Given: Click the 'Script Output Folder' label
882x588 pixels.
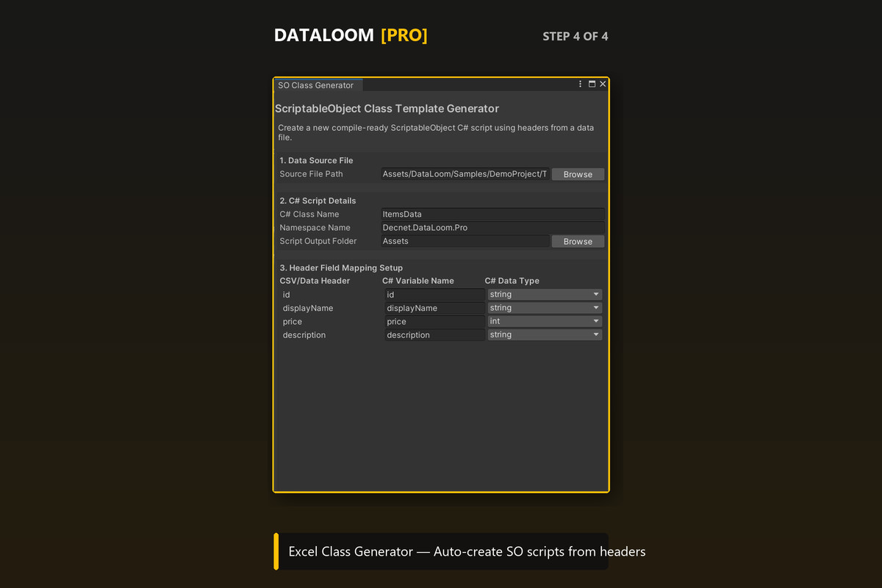Looking at the screenshot, I should [x=318, y=241].
